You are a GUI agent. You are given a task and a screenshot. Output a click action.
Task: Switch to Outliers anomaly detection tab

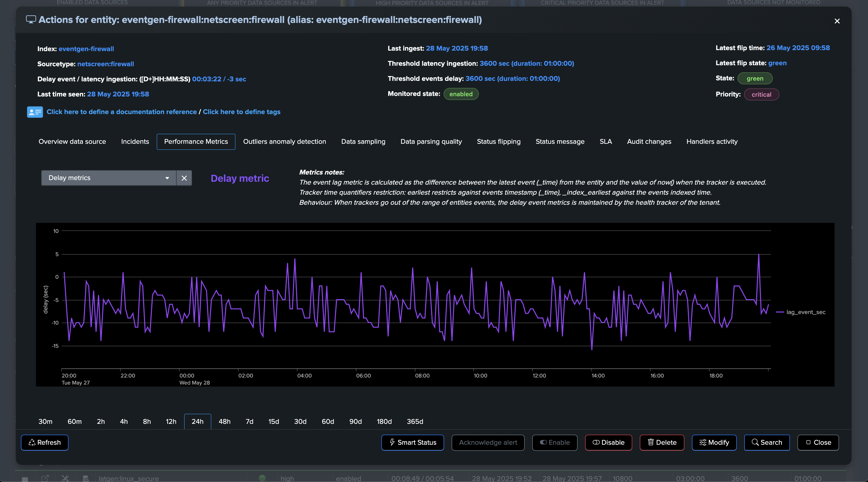point(284,142)
